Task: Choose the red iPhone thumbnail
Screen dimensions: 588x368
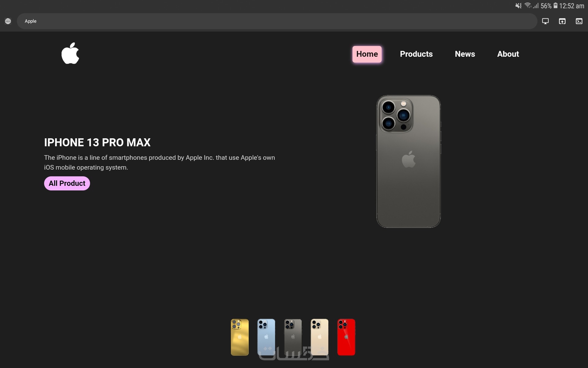Action: coord(346,337)
